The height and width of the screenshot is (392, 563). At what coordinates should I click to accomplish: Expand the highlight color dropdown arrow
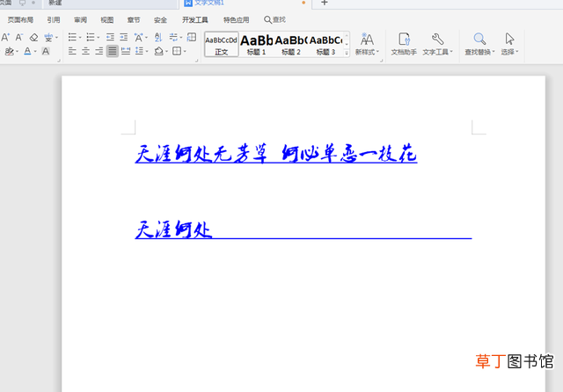tap(17, 52)
